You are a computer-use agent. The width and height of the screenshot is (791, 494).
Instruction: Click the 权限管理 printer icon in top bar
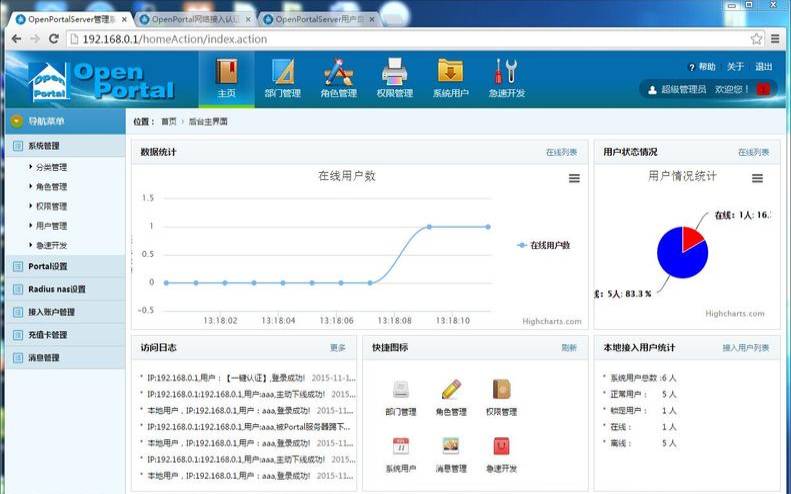pos(394,71)
